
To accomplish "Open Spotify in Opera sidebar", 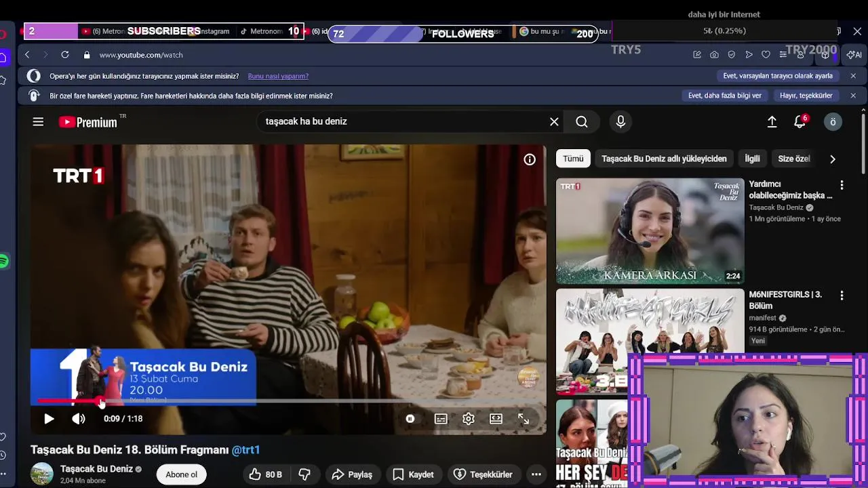I will click(x=4, y=262).
